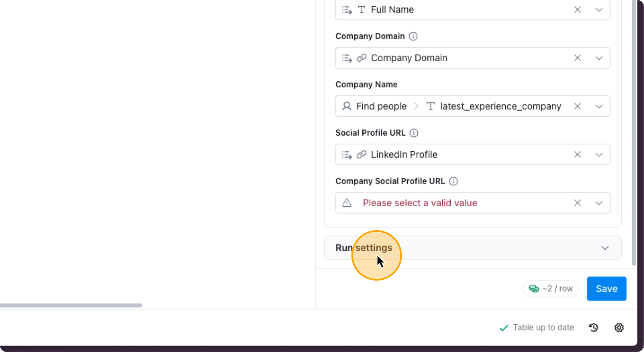Viewport: 644px width, 352px height.
Task: Clear the Company Social Profile URL field
Action: 578,203
